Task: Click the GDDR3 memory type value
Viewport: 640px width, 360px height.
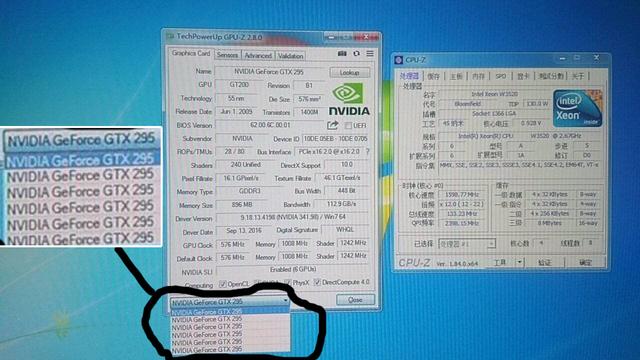Action: pyautogui.click(x=249, y=191)
